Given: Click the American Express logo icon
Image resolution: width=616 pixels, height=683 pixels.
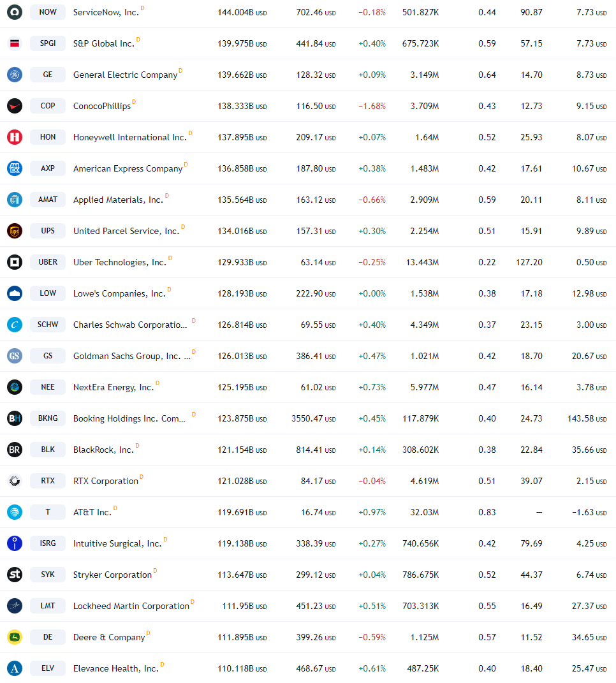Looking at the screenshot, I should click(15, 168).
